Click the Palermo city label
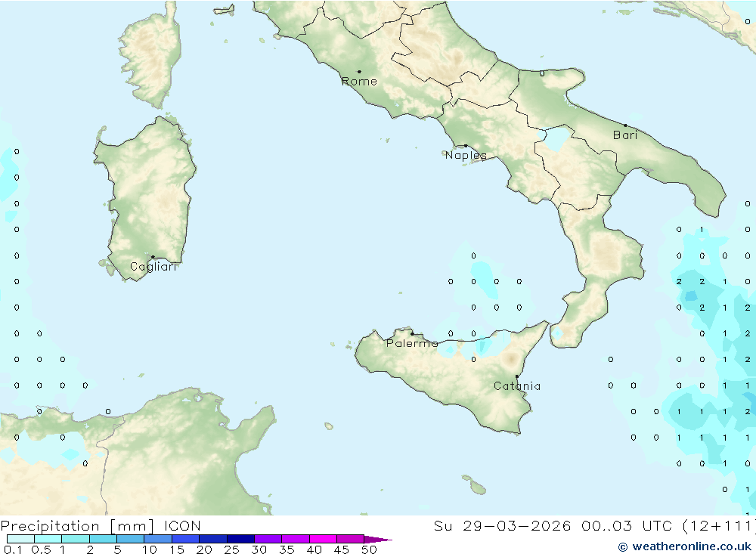Viewport: 756px width, 554px height. [x=412, y=343]
